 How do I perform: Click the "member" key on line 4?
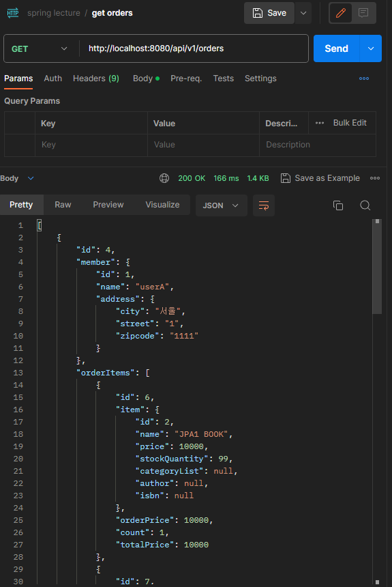click(95, 262)
